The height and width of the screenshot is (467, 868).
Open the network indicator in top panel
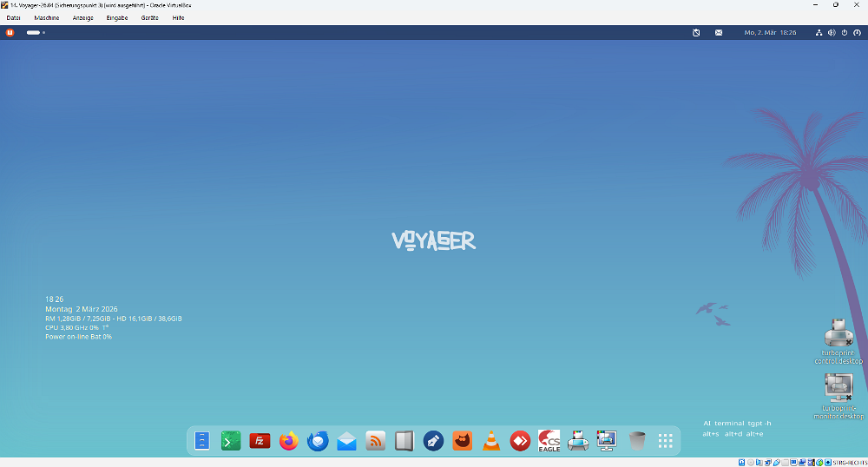[819, 32]
